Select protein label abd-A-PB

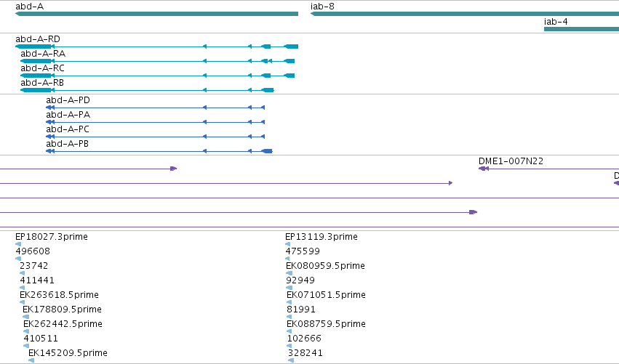(67, 144)
